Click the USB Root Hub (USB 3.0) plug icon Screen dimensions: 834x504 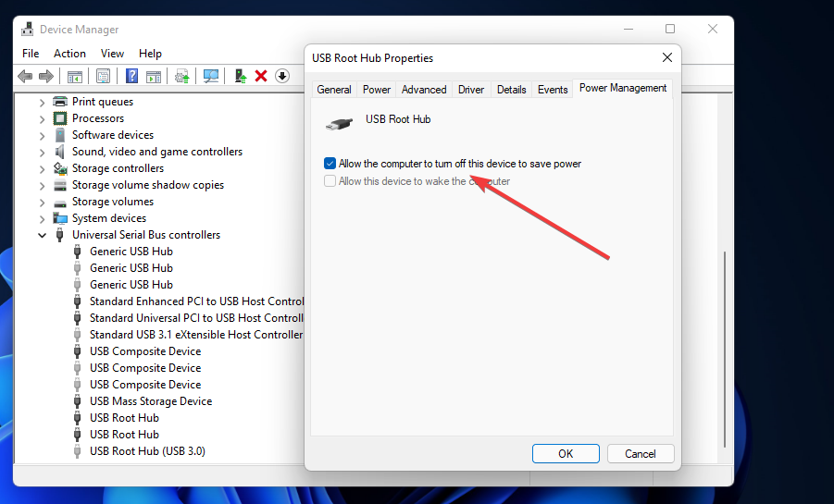click(x=77, y=451)
